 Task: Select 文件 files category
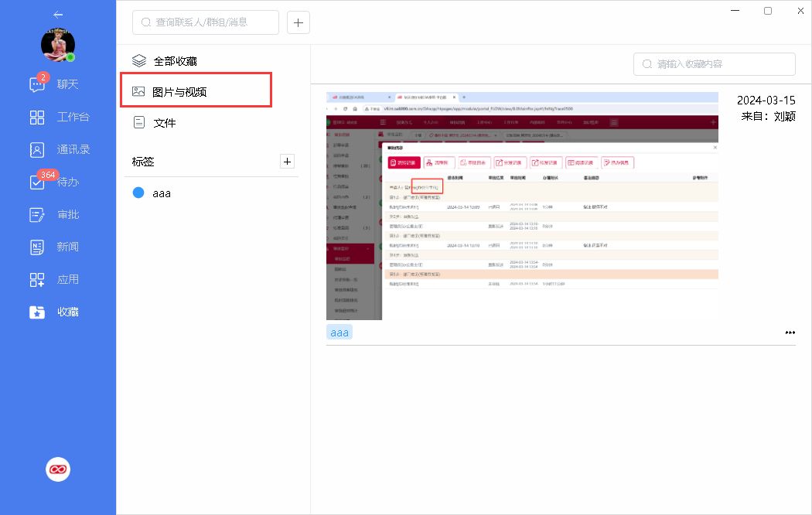(164, 122)
